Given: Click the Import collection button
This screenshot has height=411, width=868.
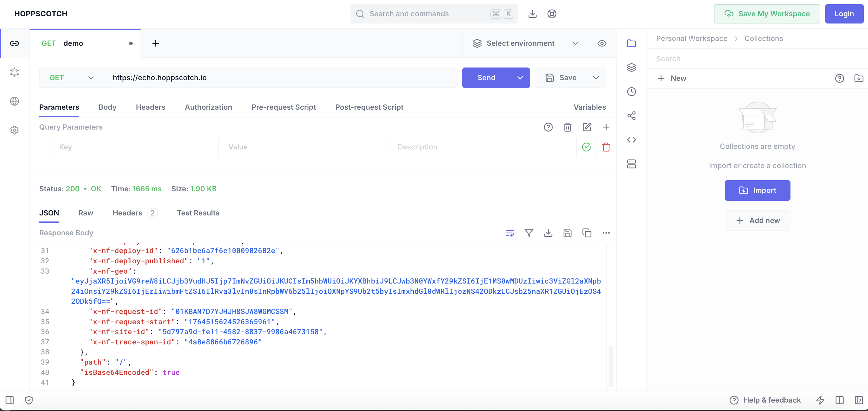Looking at the screenshot, I should point(757,190).
